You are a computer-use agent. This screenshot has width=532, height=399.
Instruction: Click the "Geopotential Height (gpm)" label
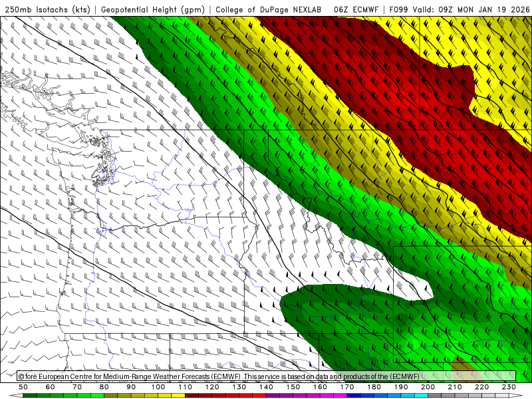[153, 10]
